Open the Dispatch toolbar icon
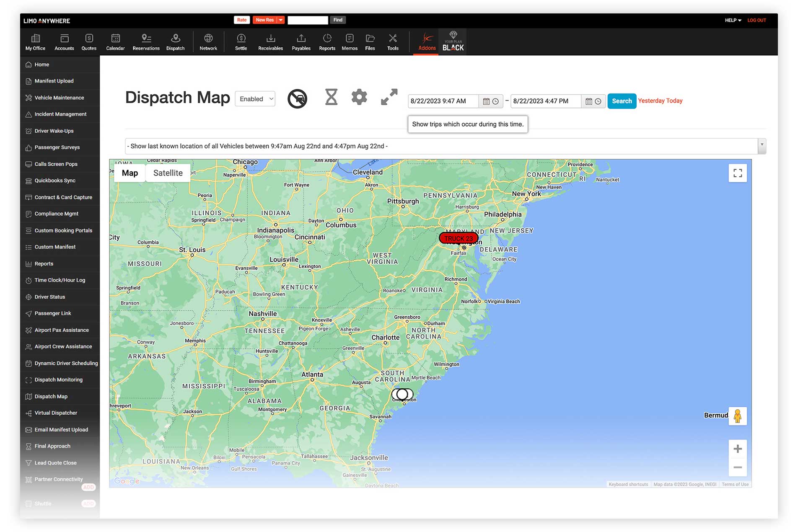The height and width of the screenshot is (532, 798). pos(175,42)
